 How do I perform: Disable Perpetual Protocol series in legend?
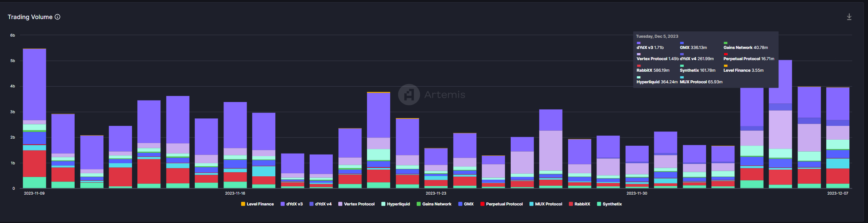(x=501, y=204)
